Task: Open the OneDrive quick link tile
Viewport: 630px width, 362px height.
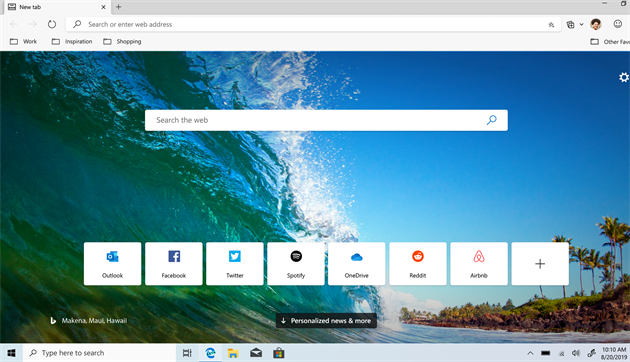Action: 357,264
